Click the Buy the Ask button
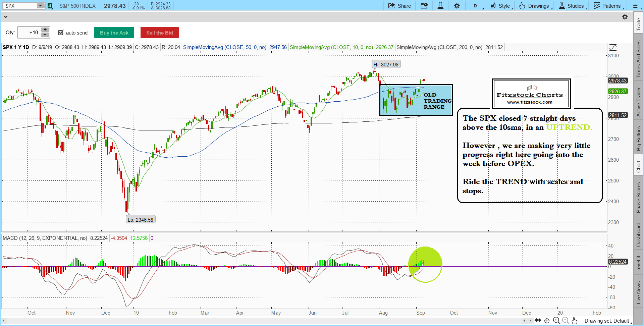Screen dimensions: 644x326 (114, 33)
